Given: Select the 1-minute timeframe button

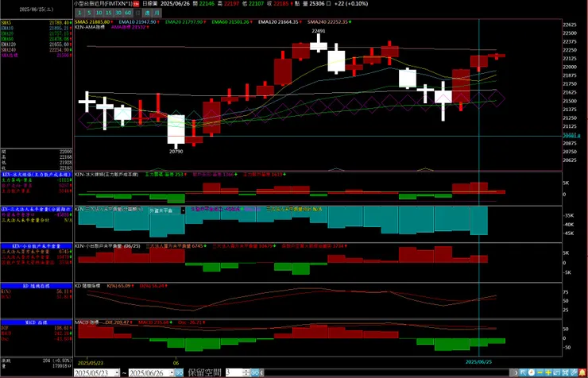Looking at the screenshot, I should tap(79, 13).
